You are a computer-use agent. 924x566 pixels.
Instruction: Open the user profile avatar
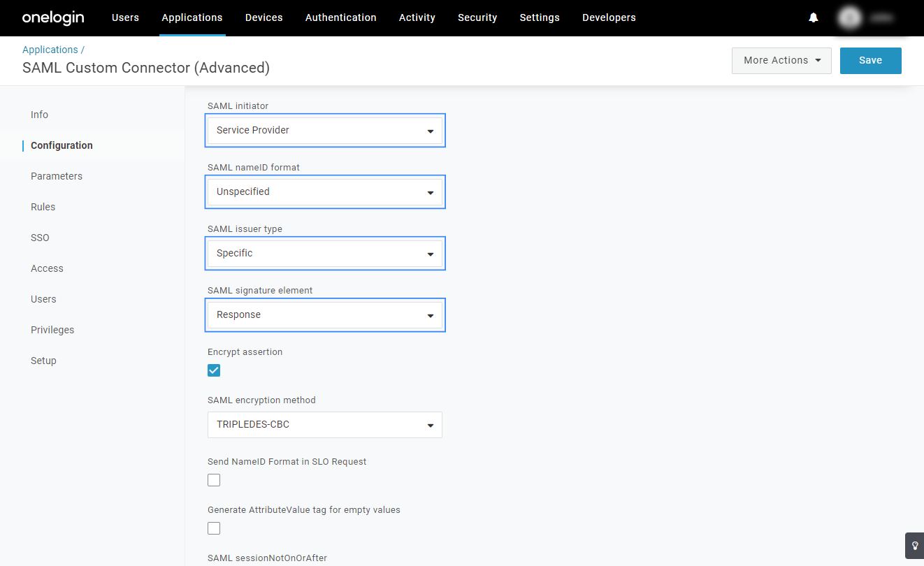(850, 17)
